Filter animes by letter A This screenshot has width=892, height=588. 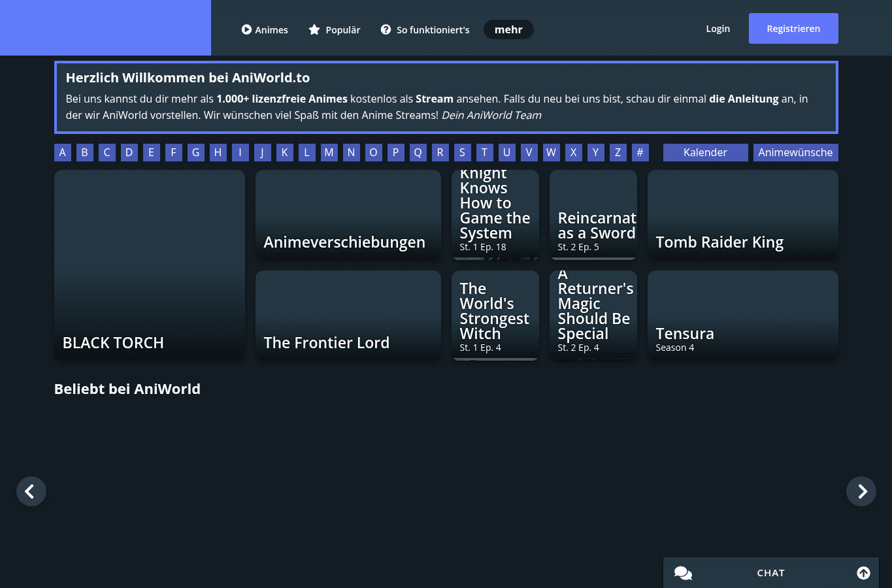(63, 152)
